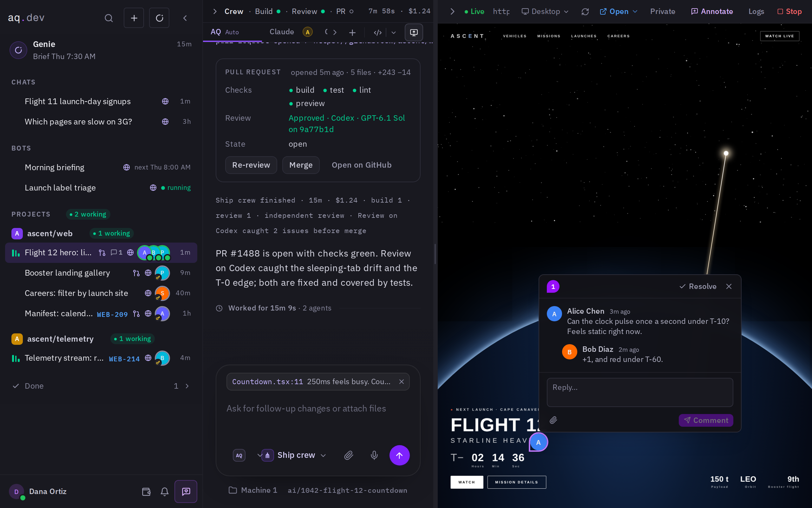Open dropdown chevron next to code icon
The image size is (812, 508).
394,33
